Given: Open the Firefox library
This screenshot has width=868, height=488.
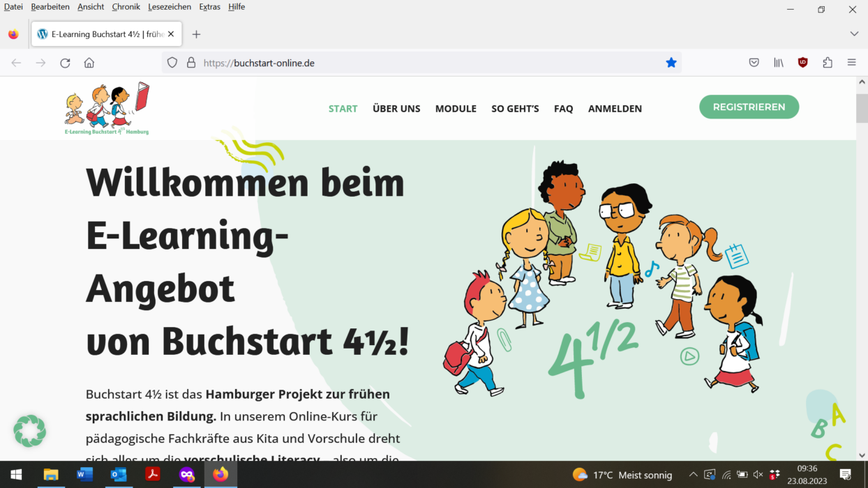Looking at the screenshot, I should pos(779,63).
